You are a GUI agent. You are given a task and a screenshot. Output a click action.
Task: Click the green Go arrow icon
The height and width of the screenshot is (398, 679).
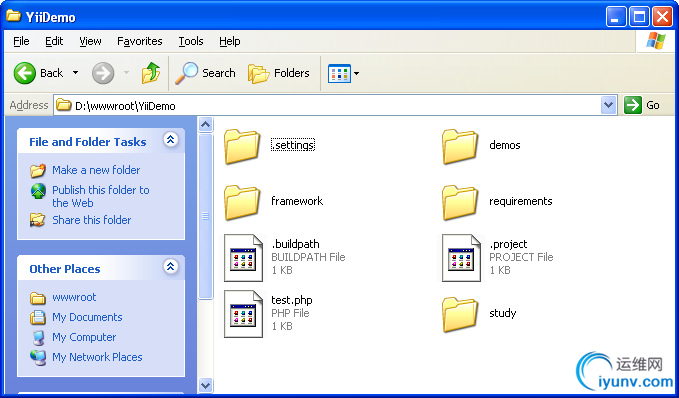click(633, 105)
